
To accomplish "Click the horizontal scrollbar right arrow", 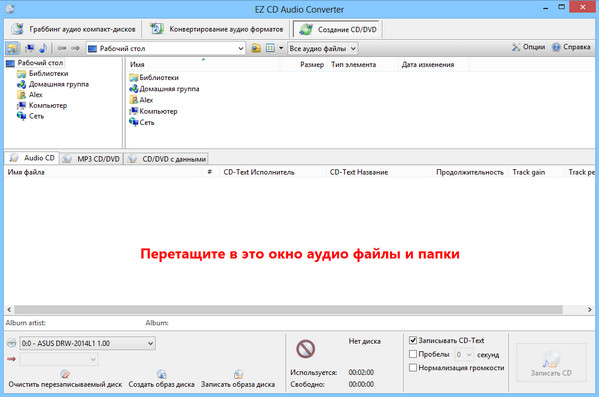I will click(x=589, y=309).
